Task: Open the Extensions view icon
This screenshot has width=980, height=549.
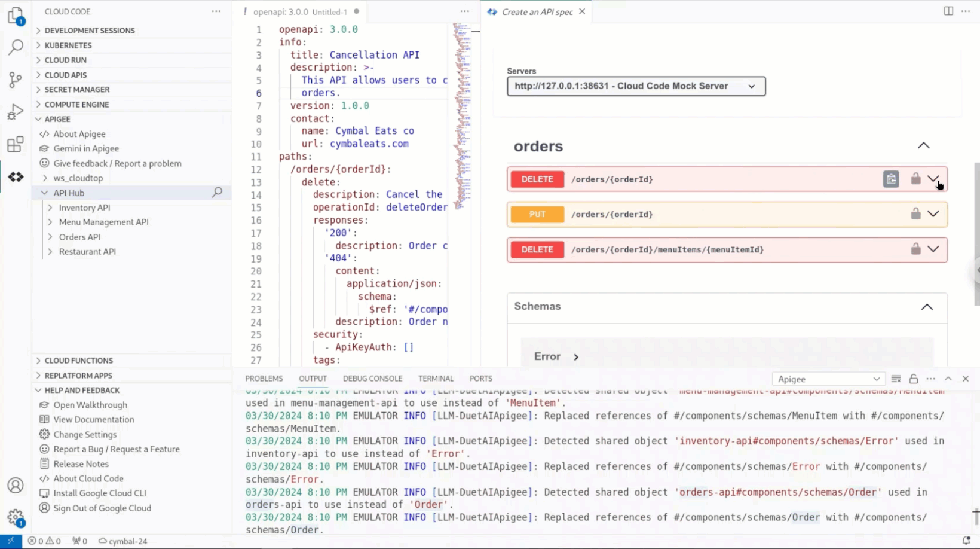Action: [16, 144]
